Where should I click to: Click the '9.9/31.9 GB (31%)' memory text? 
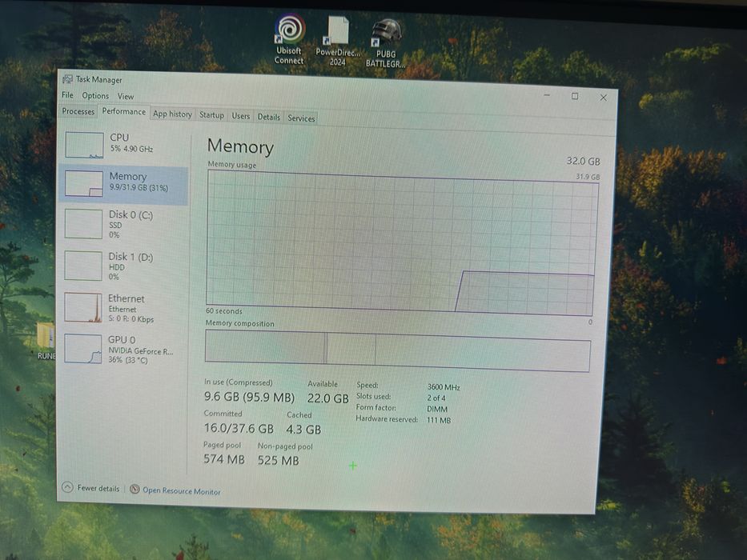(139, 188)
